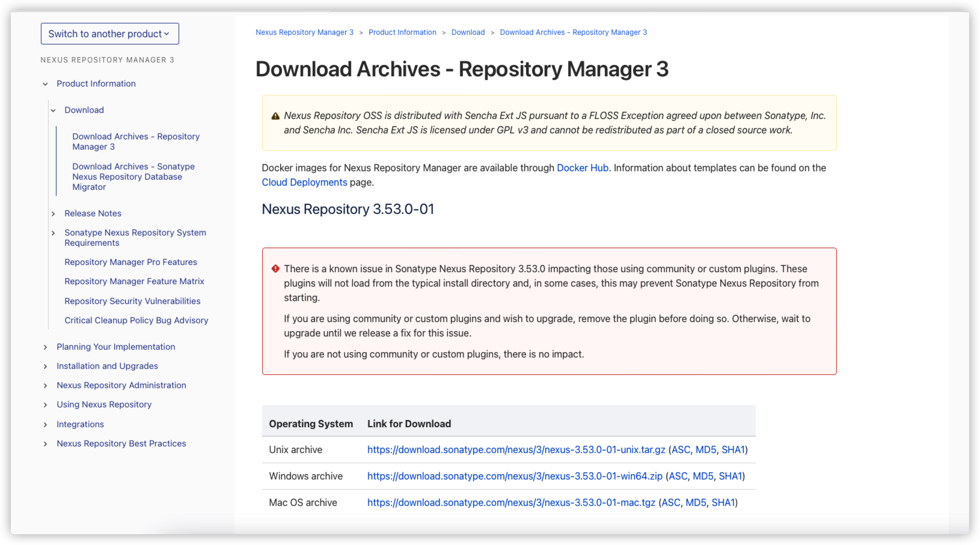The image size is (980, 545).
Task: Open Release Notes in the sidebar
Action: (x=93, y=213)
